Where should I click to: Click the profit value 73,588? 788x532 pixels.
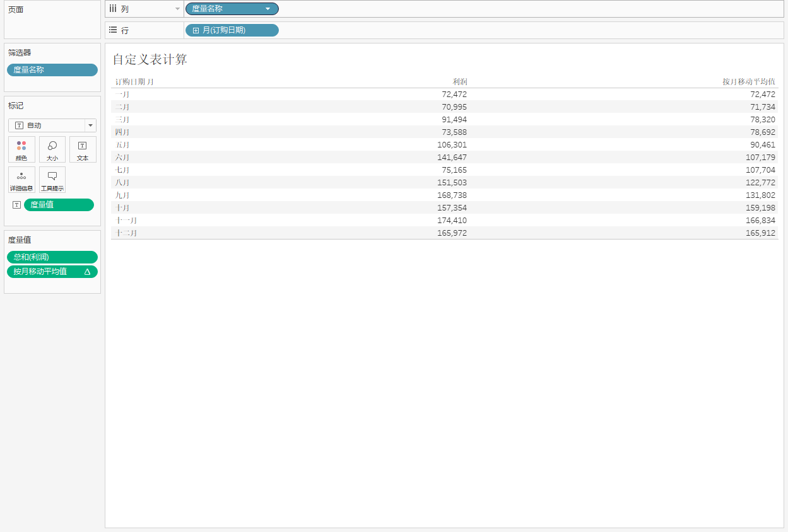(454, 132)
